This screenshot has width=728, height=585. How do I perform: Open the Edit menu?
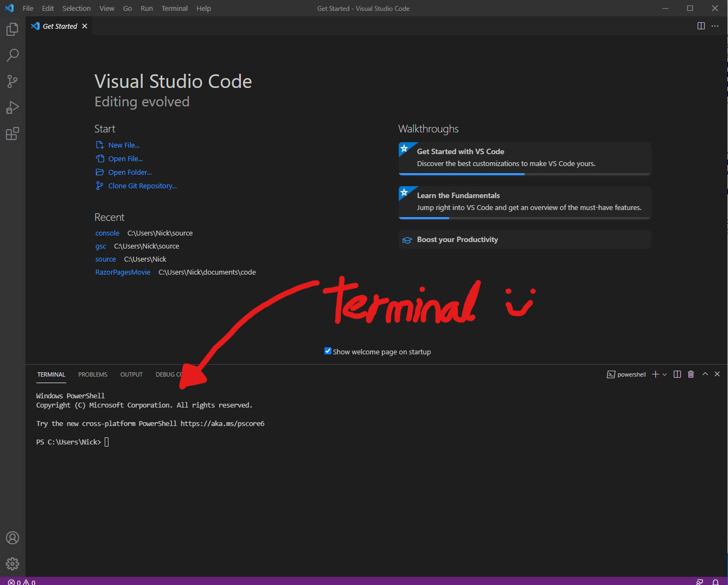pos(48,8)
